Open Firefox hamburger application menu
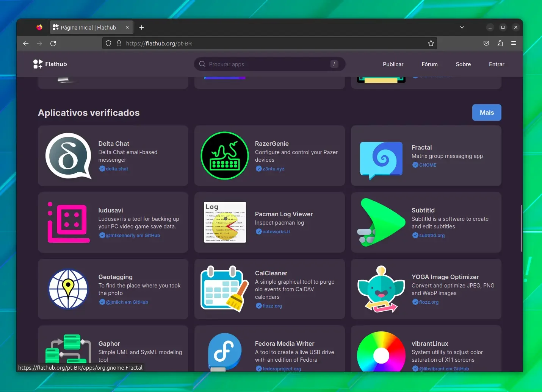 (x=514, y=43)
